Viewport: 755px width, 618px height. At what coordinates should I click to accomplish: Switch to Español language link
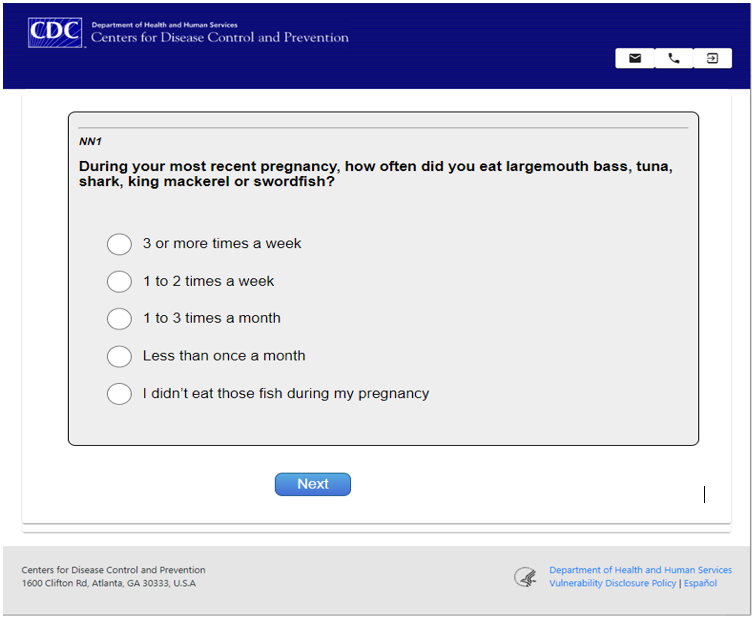700,584
